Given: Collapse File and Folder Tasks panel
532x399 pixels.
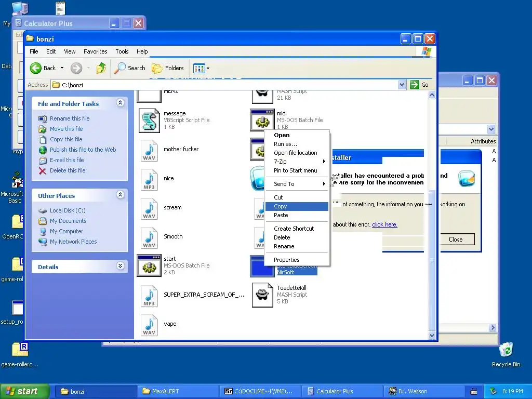Looking at the screenshot, I should [x=121, y=103].
